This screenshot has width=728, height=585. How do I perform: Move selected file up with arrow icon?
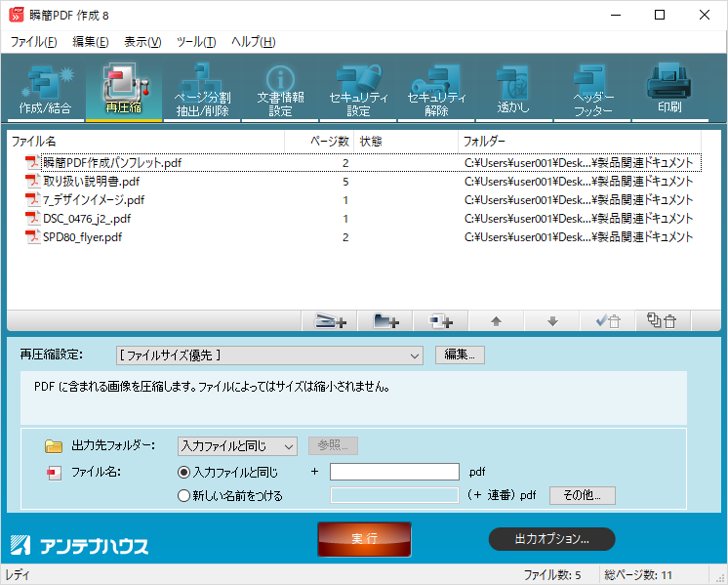pyautogui.click(x=497, y=321)
